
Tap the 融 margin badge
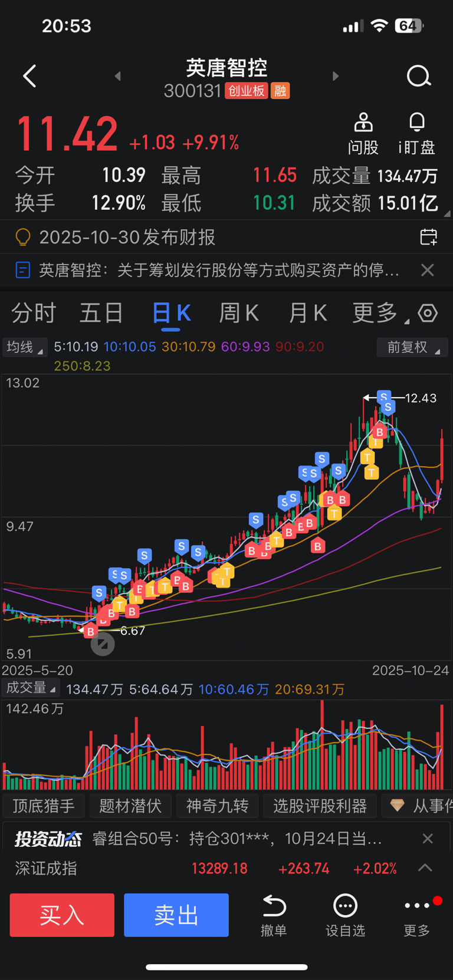(x=280, y=91)
